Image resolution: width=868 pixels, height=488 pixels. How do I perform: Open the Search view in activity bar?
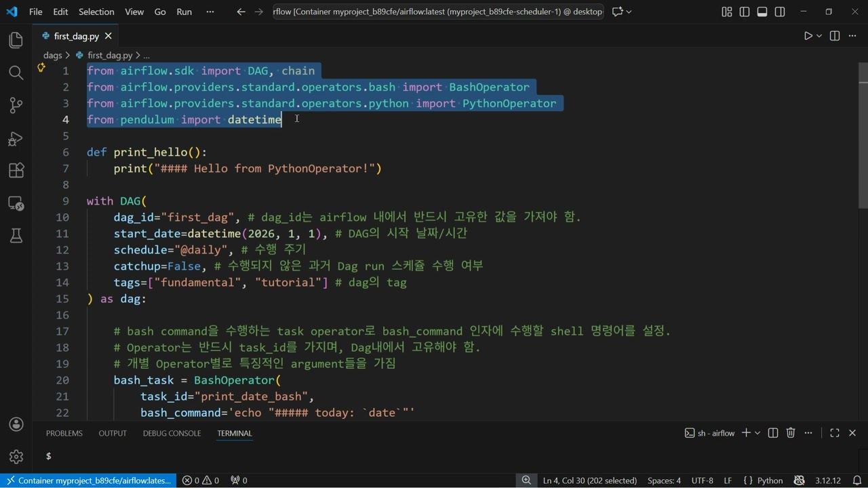[x=16, y=73]
